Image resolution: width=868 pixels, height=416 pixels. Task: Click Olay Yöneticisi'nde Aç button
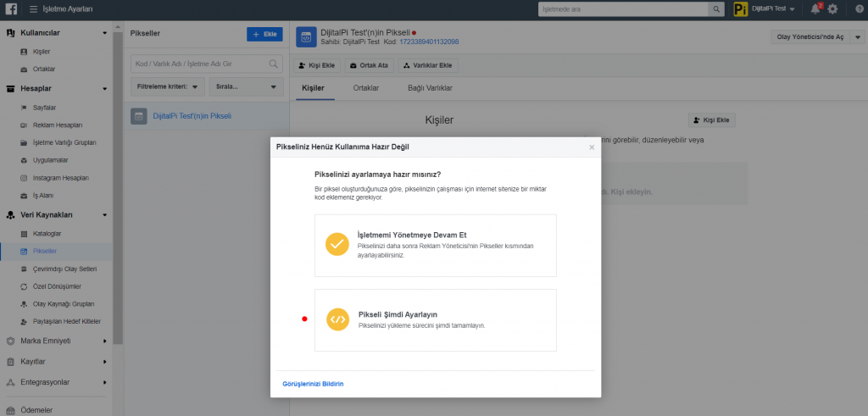point(810,37)
